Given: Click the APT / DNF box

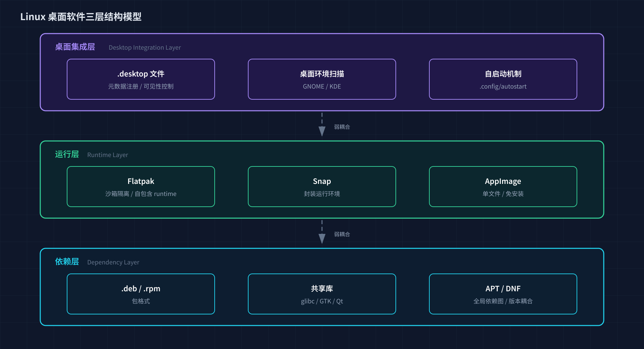Looking at the screenshot, I should pyautogui.click(x=503, y=294).
